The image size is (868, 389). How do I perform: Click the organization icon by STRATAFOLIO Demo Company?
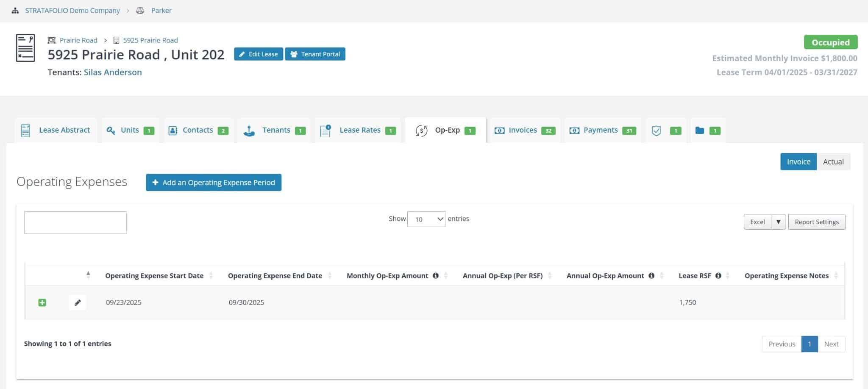click(15, 11)
